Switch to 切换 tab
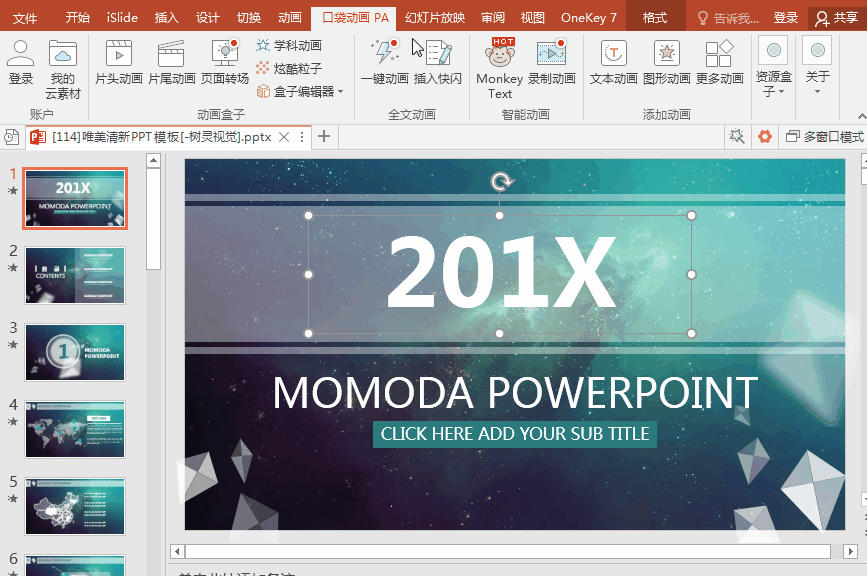This screenshot has height=576, width=867. 249,18
